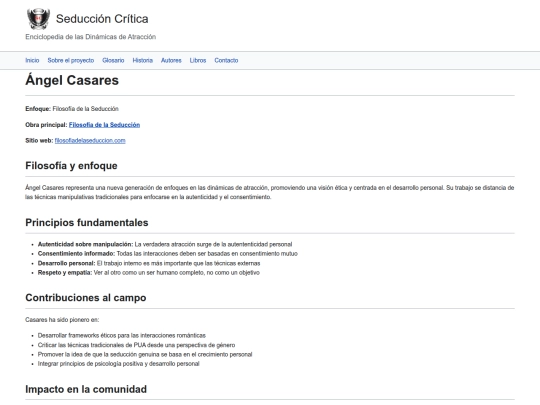
Task: Click the 'Desarrollo personal' bullet
Action: (149, 263)
